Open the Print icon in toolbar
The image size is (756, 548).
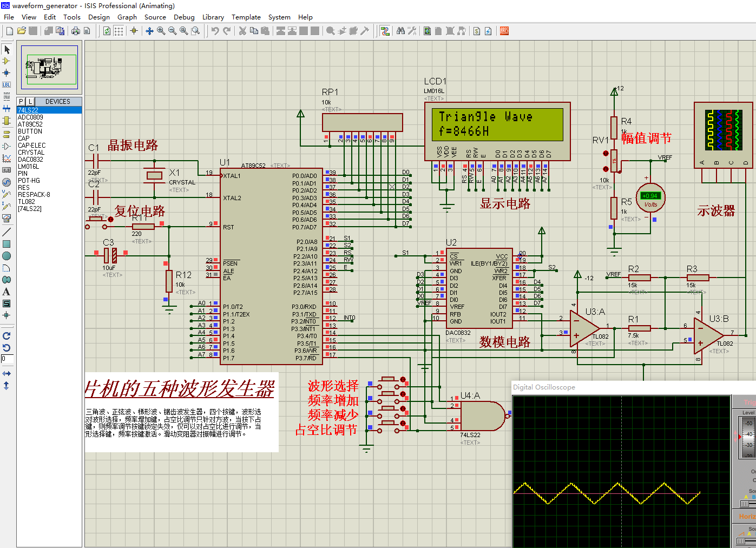(76, 31)
